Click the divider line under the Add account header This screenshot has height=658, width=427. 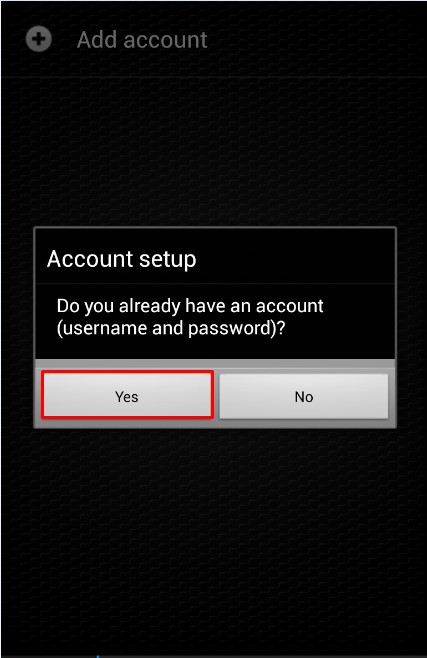point(214,77)
